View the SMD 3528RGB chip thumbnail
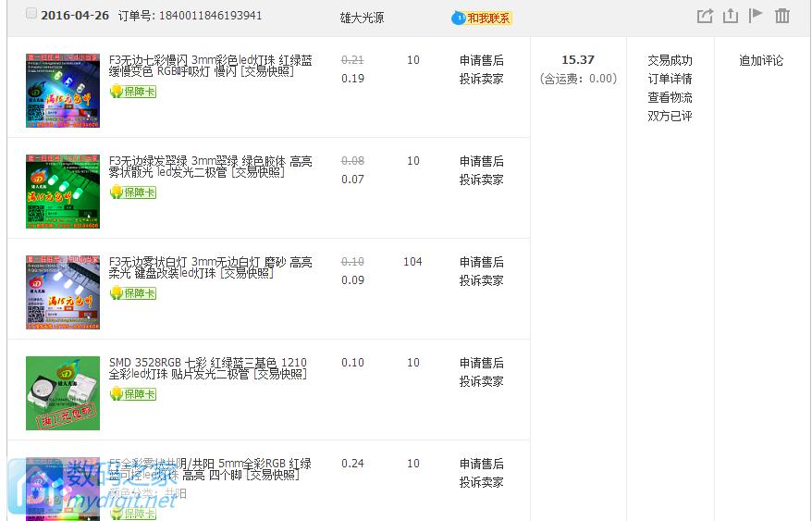The height and width of the screenshot is (521, 812). (x=63, y=393)
